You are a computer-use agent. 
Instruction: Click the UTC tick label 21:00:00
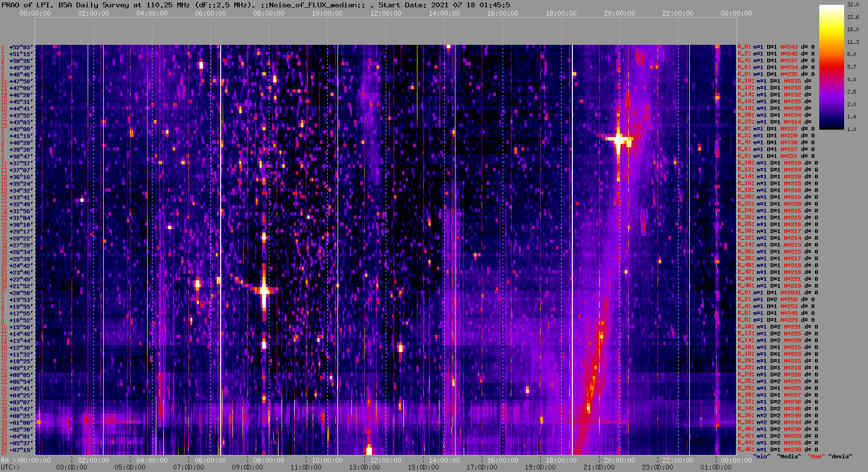[x=599, y=467]
